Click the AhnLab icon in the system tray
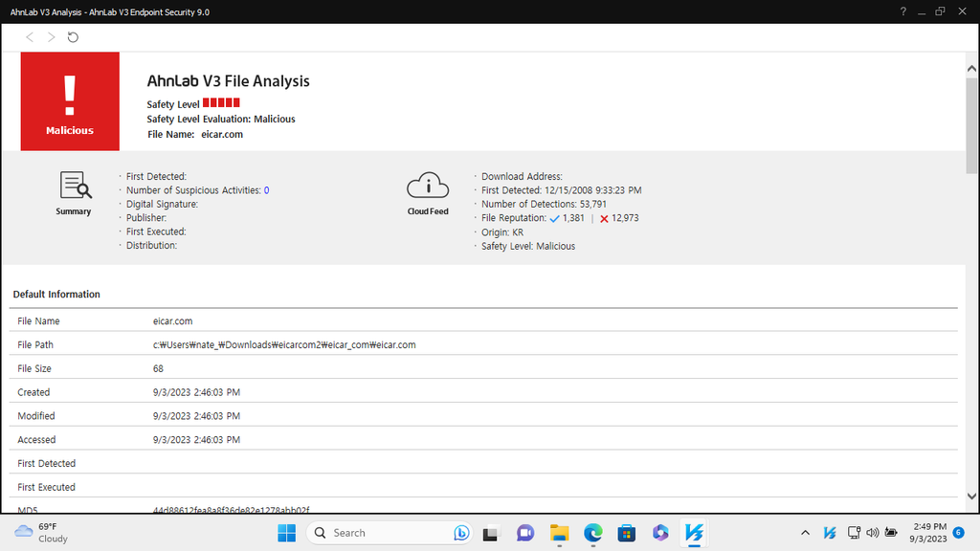Image resolution: width=980 pixels, height=551 pixels. coord(829,533)
